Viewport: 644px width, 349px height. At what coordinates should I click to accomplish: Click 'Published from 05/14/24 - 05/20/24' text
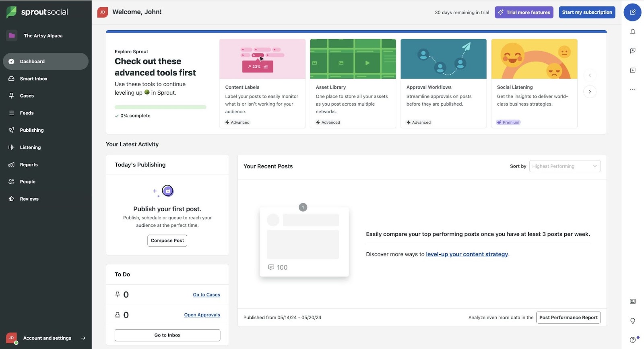pyautogui.click(x=282, y=318)
